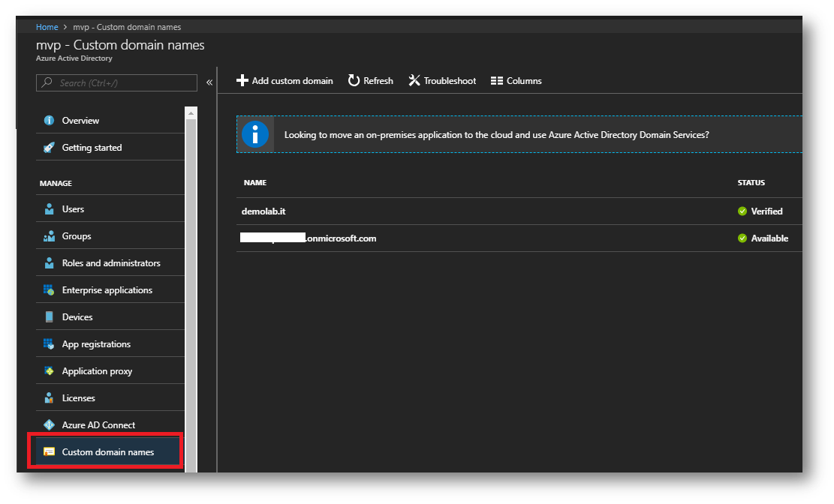The image size is (834, 504).
Task: Click the Columns grid icon
Action: click(x=497, y=81)
